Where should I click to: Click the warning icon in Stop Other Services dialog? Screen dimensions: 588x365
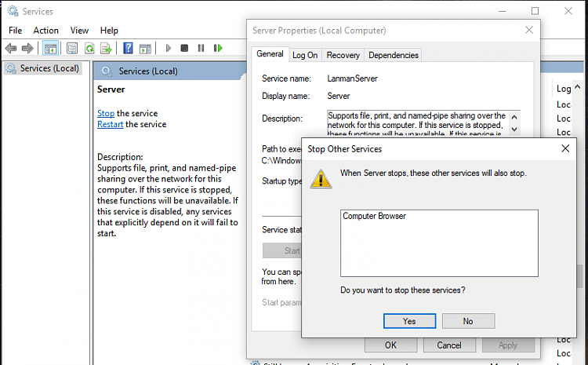pyautogui.click(x=321, y=179)
